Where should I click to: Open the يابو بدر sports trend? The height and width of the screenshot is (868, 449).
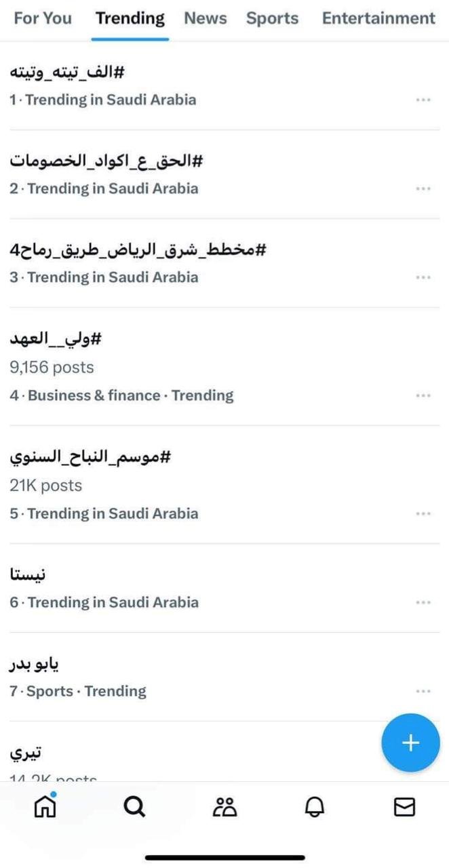pos(35,664)
